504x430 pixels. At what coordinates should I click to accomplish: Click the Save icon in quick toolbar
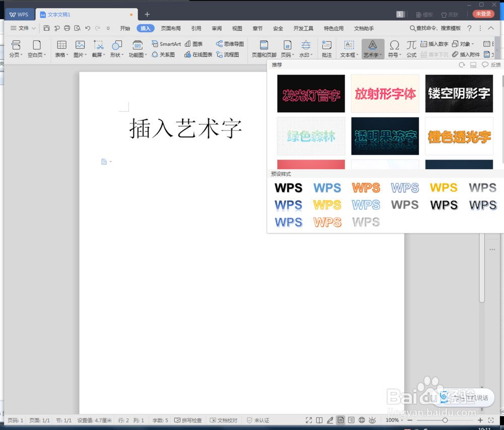point(46,28)
